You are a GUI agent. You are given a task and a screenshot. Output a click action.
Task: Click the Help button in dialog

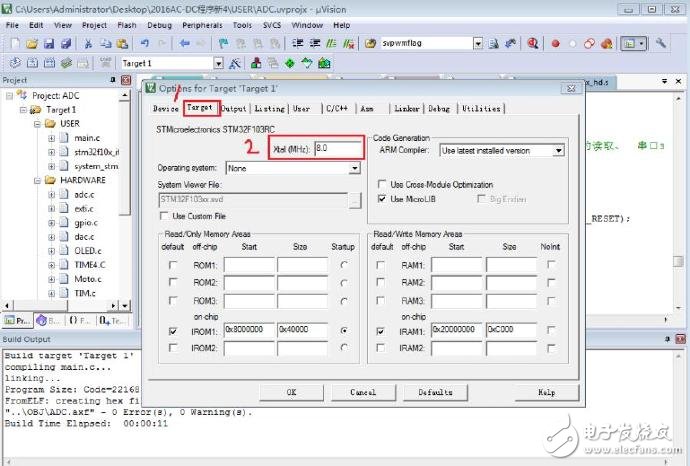pos(547,392)
